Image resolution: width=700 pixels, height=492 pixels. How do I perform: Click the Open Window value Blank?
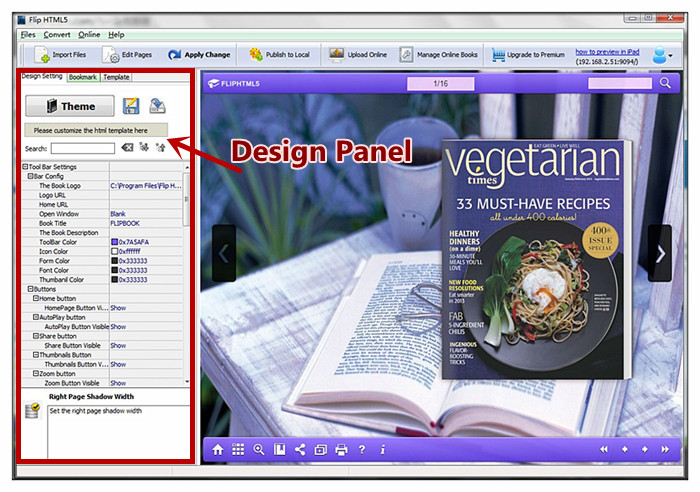118,214
